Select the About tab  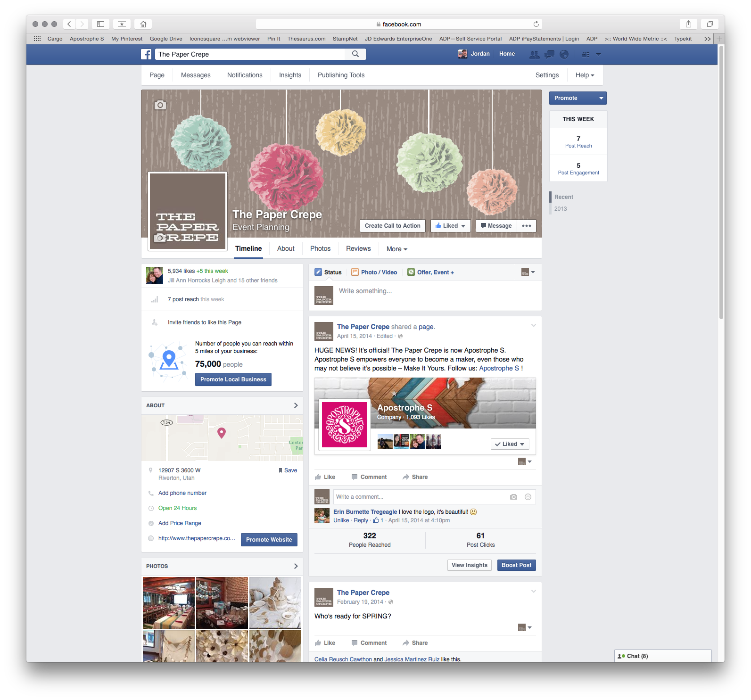(x=286, y=248)
